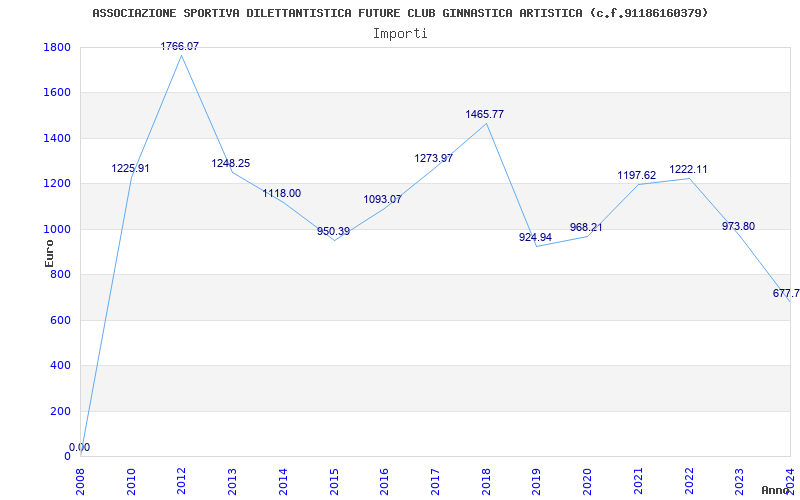Click the 200 y-axis tick label
The image size is (800, 500).
pyautogui.click(x=61, y=411)
